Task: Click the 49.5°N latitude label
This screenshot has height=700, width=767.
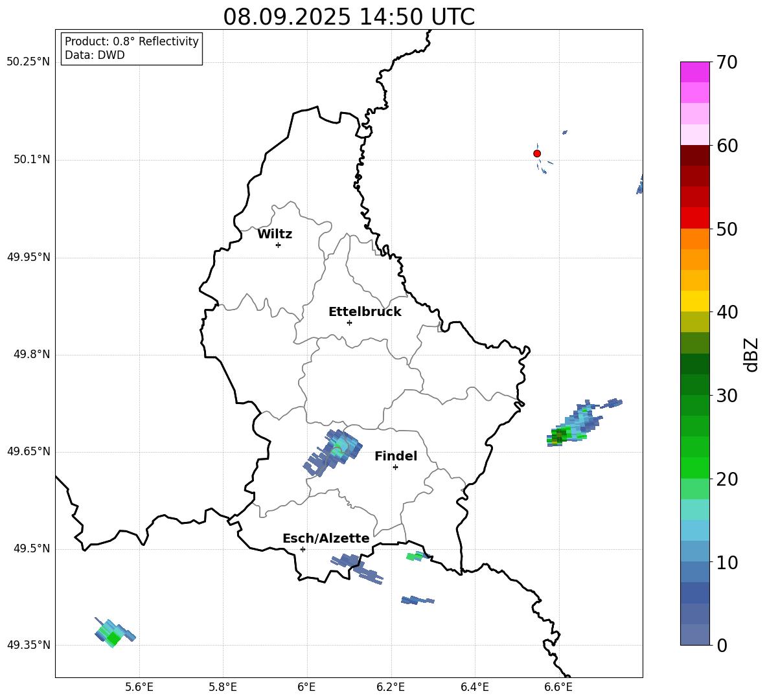Action: [x=32, y=548]
